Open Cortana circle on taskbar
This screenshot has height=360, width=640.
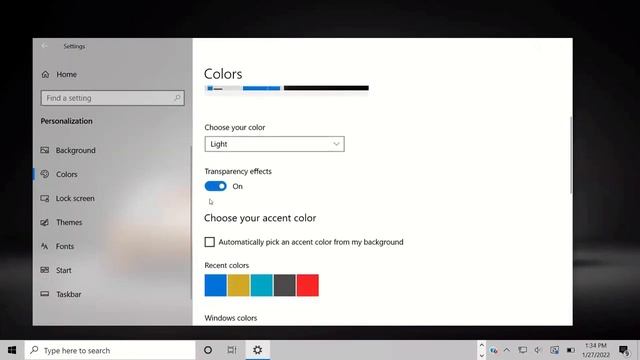click(208, 350)
